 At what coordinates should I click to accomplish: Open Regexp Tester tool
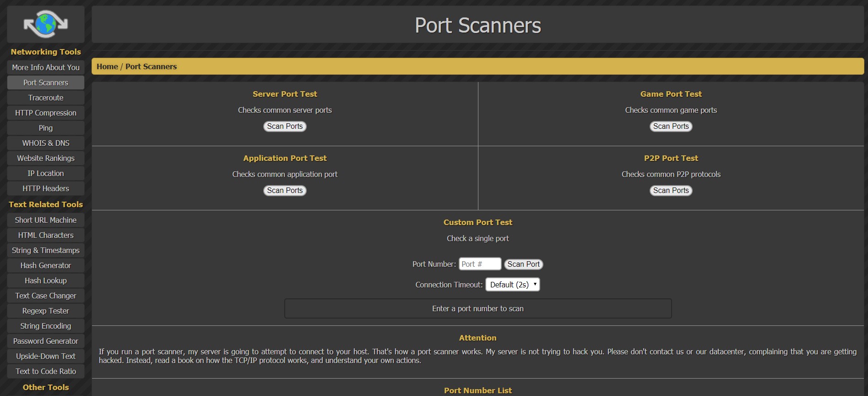click(x=46, y=311)
